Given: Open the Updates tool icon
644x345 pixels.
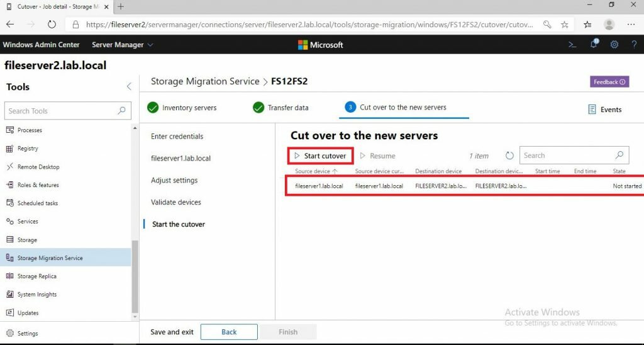Looking at the screenshot, I should 9,312.
